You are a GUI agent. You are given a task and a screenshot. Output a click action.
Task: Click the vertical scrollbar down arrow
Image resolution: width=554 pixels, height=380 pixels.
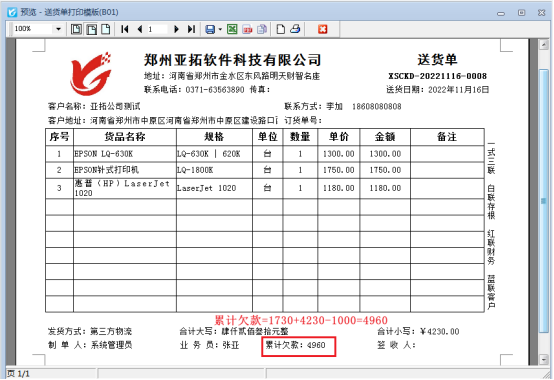(543, 360)
